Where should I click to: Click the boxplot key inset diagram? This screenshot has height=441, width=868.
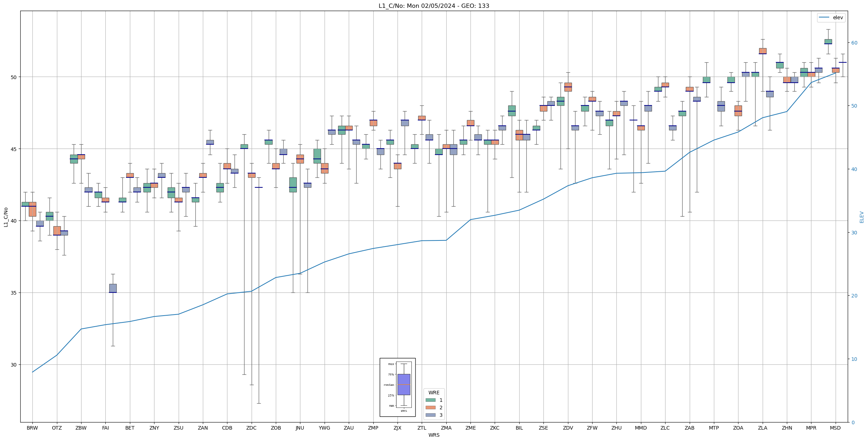[398, 387]
